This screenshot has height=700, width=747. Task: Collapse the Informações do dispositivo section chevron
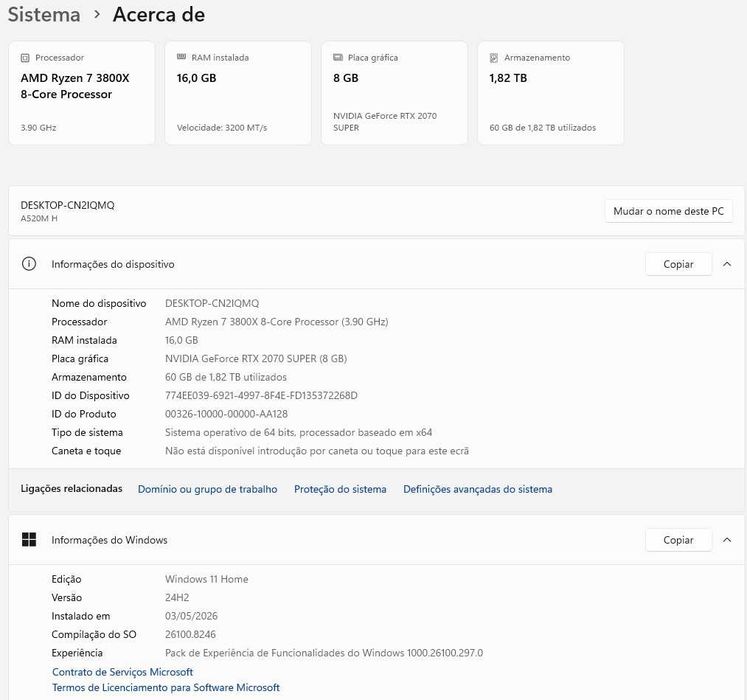pyautogui.click(x=727, y=264)
